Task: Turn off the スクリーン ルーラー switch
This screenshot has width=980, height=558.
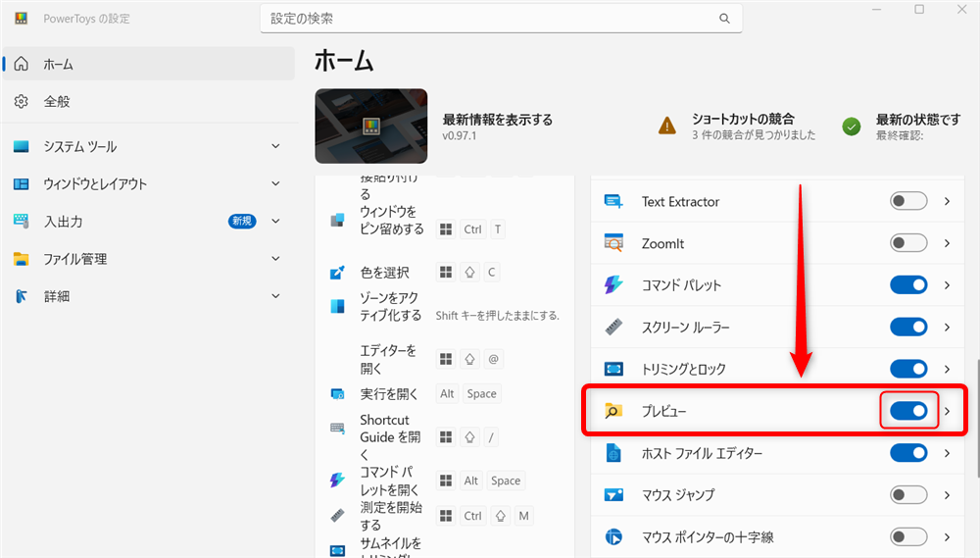Action: click(x=908, y=328)
